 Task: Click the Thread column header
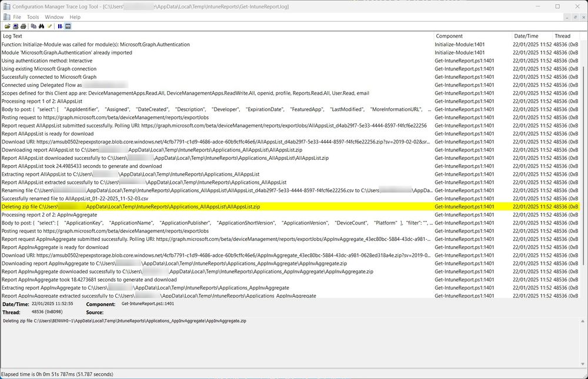566,36
